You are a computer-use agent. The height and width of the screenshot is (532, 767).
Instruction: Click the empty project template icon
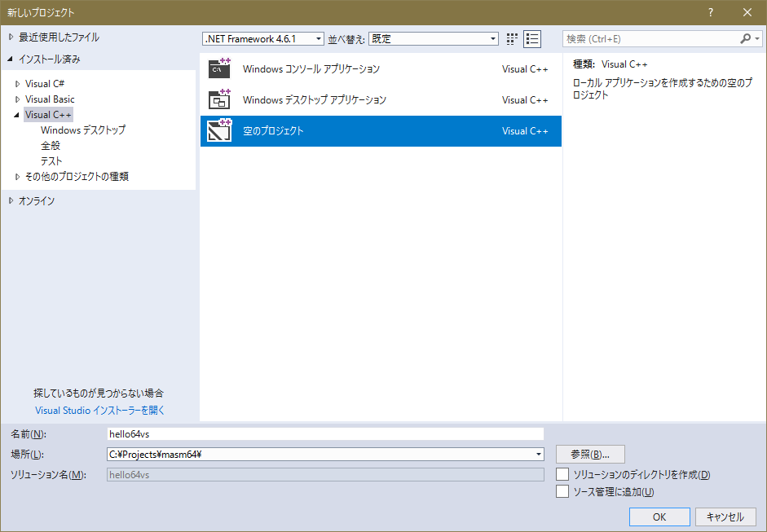point(219,130)
